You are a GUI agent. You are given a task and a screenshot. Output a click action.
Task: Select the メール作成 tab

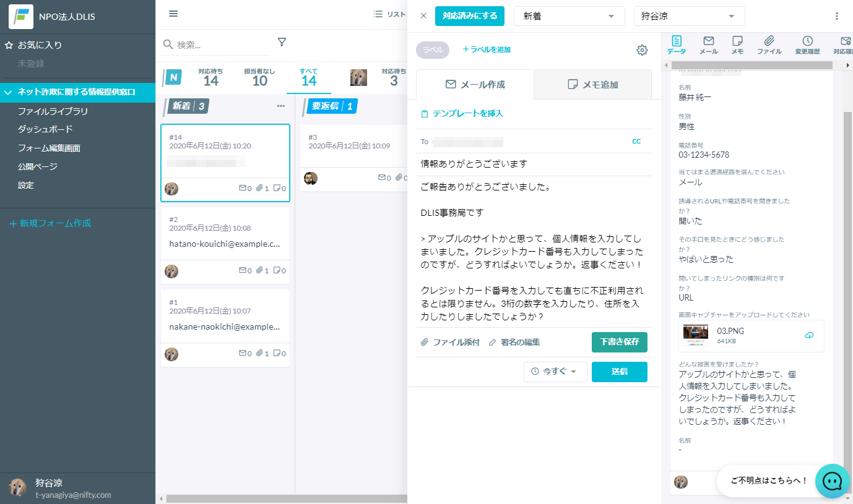[x=475, y=85]
